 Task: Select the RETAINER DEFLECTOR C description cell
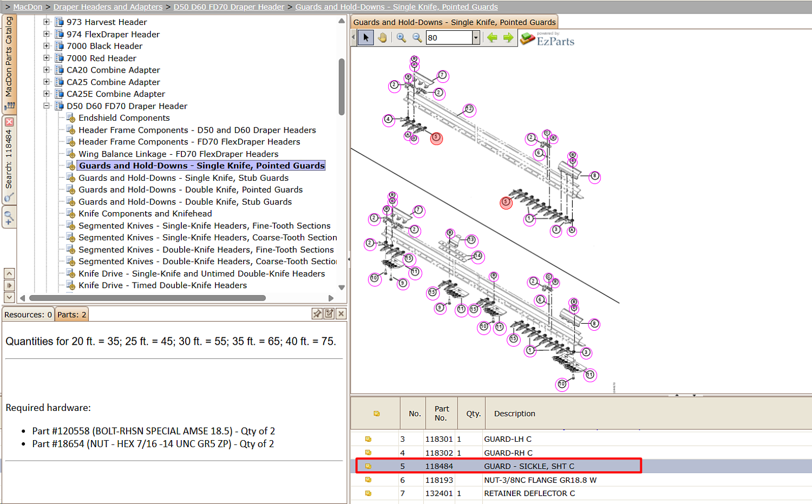(529, 493)
